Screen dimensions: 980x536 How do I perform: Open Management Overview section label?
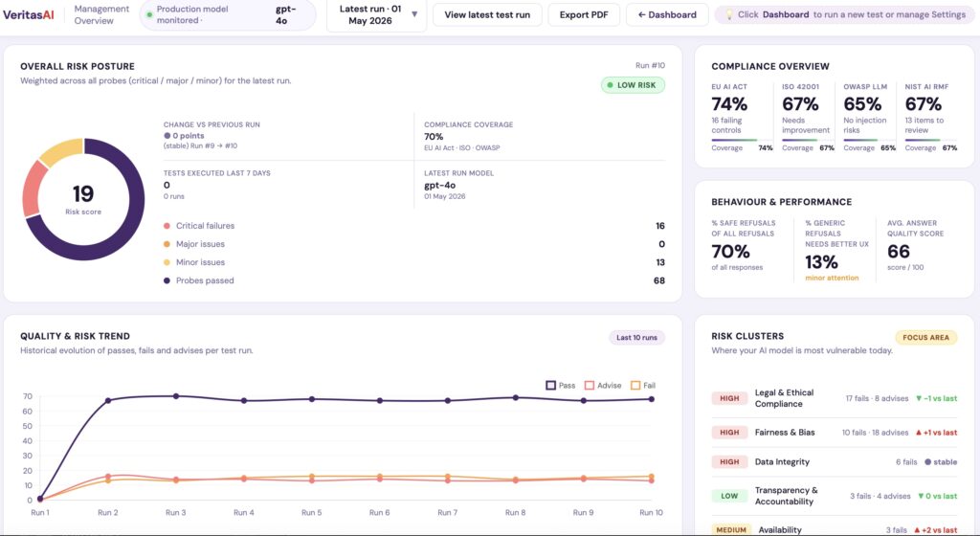101,14
